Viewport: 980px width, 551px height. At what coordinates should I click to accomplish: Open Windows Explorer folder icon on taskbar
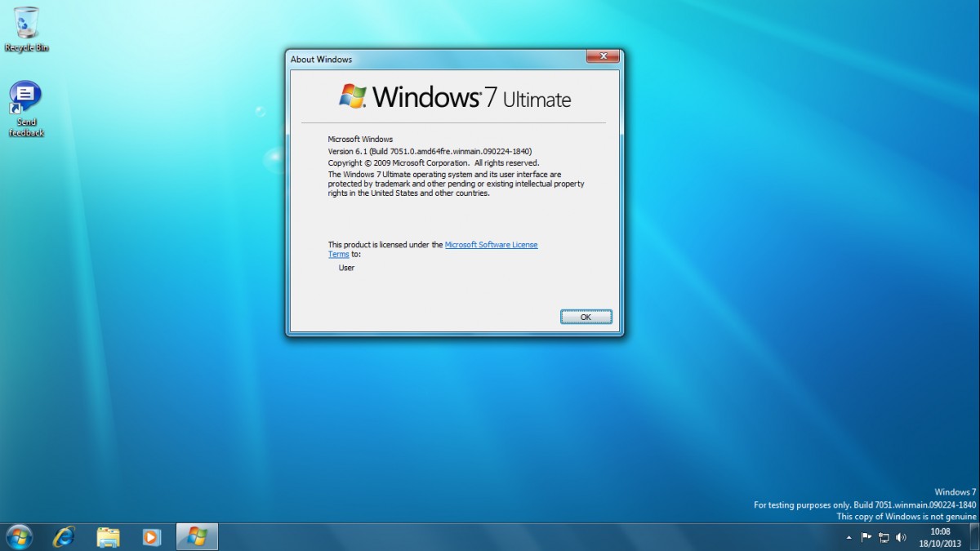click(x=108, y=537)
